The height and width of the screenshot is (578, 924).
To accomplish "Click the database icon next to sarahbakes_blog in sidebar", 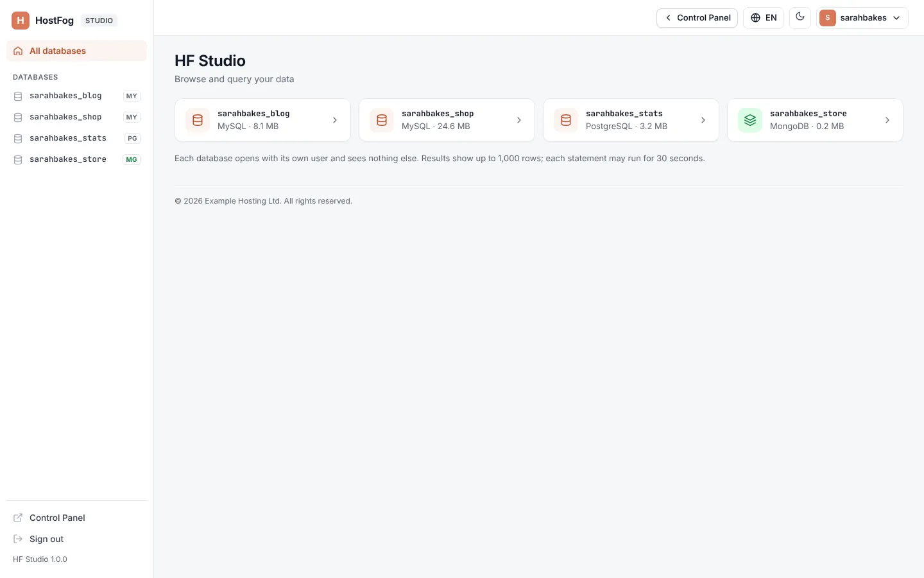I will coord(18,96).
